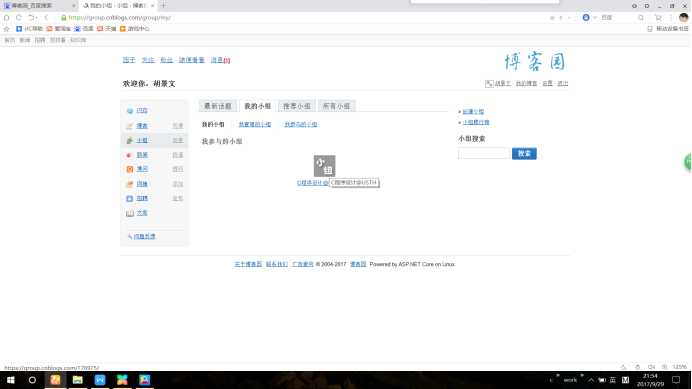The image size is (692, 389).
Task: Click the 闪存 icon in left sidebar
Action: click(x=129, y=184)
